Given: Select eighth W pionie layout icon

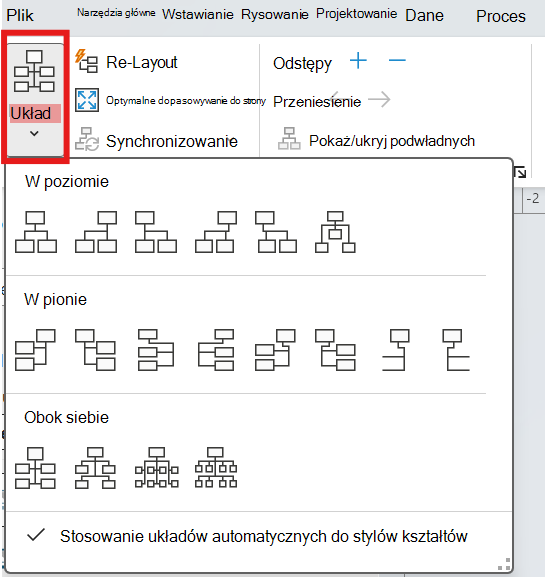Looking at the screenshot, I should pyautogui.click(x=456, y=350).
